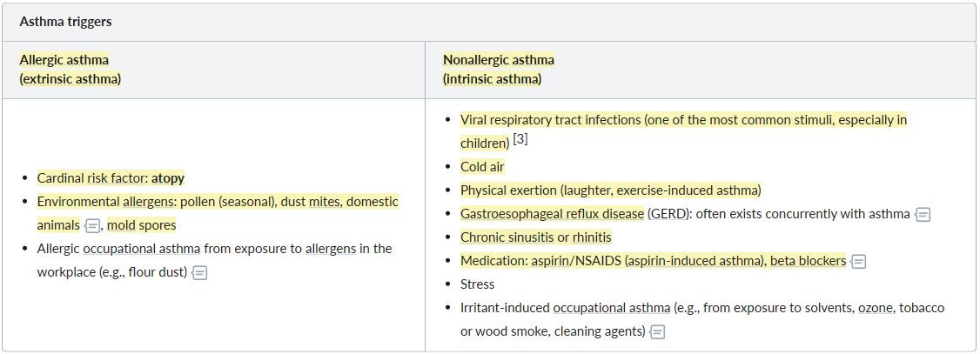
Task: Click "(intrinsic asthma)" header text
Action: pyautogui.click(x=492, y=79)
